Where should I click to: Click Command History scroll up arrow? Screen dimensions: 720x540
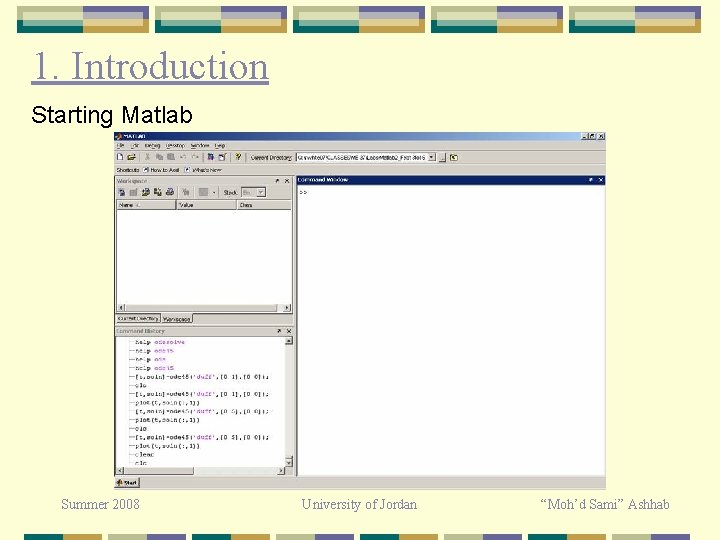[x=288, y=341]
